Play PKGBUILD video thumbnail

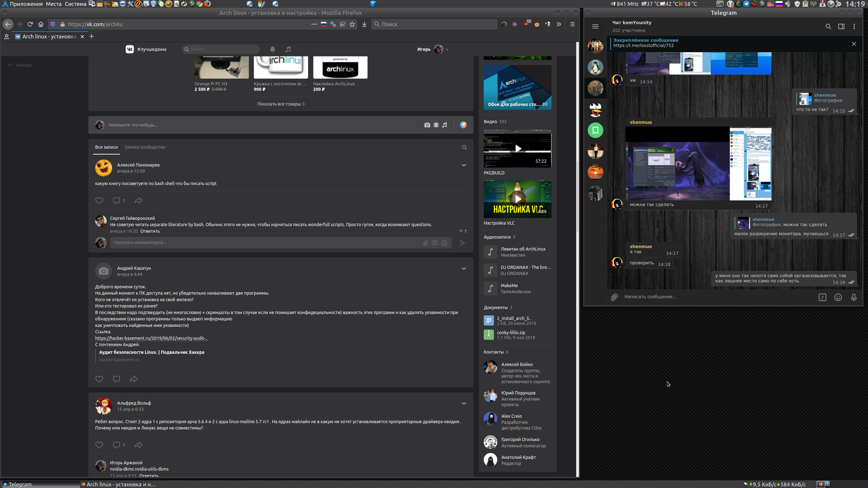point(518,148)
